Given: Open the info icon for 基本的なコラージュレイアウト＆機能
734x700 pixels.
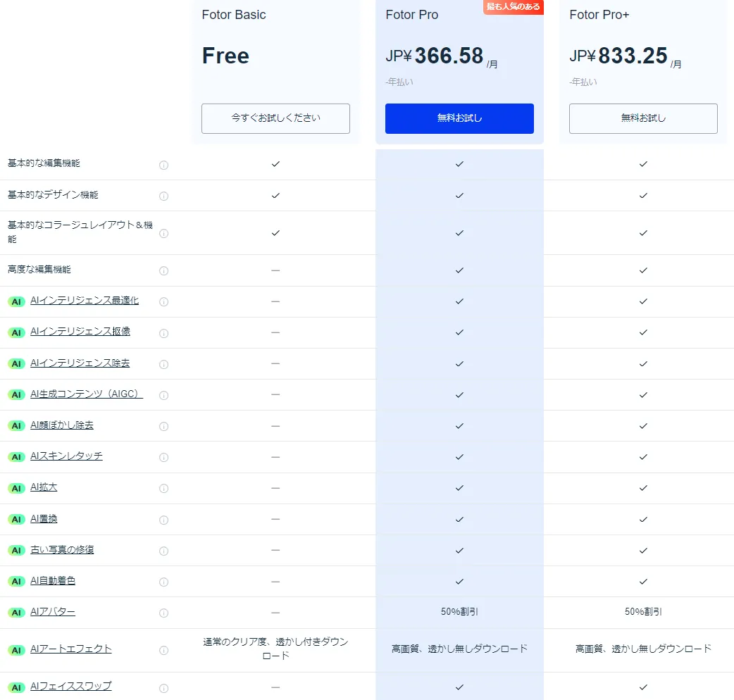Looking at the screenshot, I should click(164, 234).
